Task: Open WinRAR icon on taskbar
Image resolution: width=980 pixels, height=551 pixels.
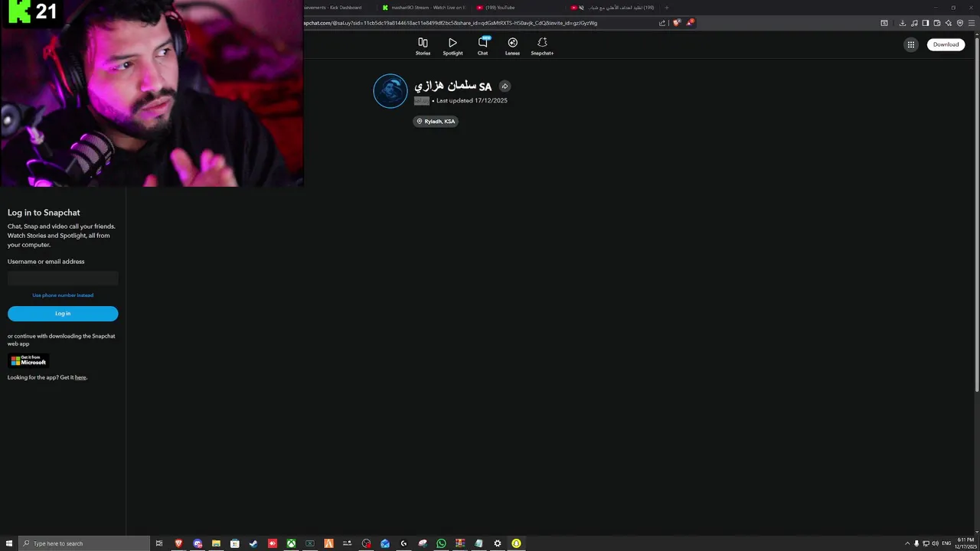Action: coord(460,543)
